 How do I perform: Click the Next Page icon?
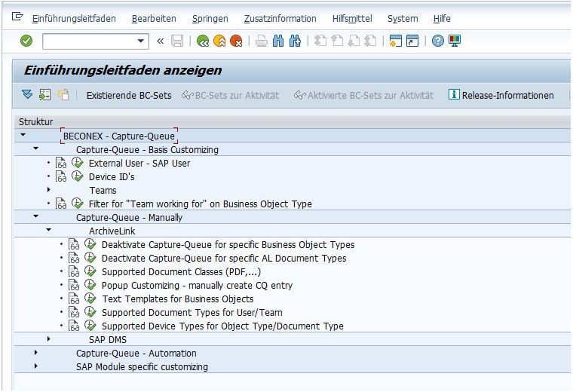click(354, 41)
